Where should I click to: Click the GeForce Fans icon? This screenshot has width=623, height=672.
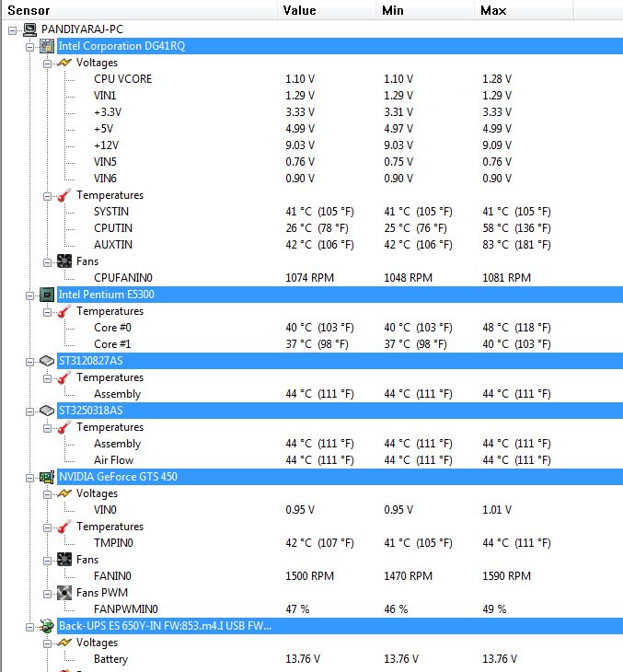coord(64,560)
